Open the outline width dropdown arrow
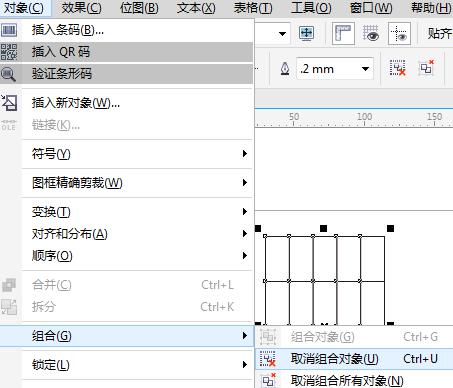The height and width of the screenshot is (388, 453). click(x=365, y=69)
